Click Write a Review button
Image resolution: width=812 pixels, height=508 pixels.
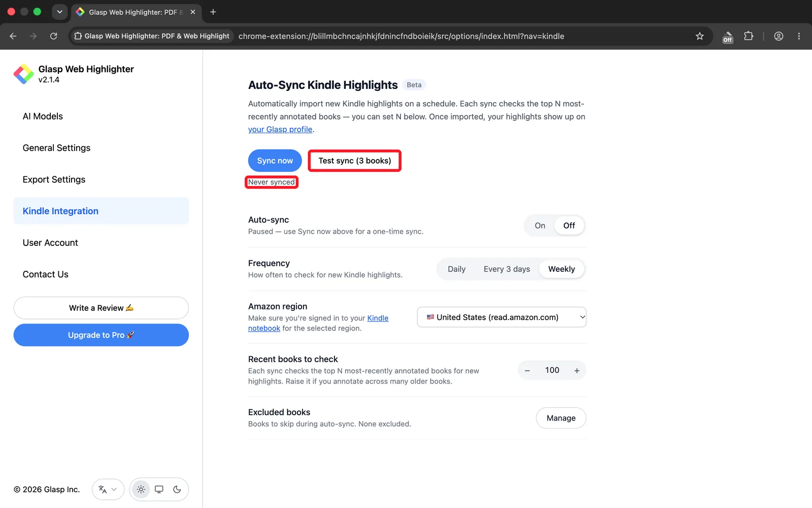(101, 308)
